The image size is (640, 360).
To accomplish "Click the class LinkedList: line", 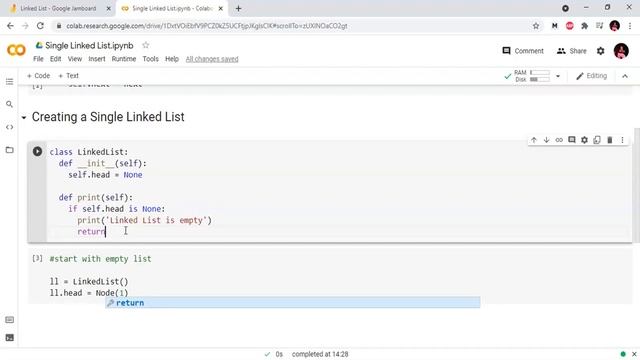I will point(89,152).
